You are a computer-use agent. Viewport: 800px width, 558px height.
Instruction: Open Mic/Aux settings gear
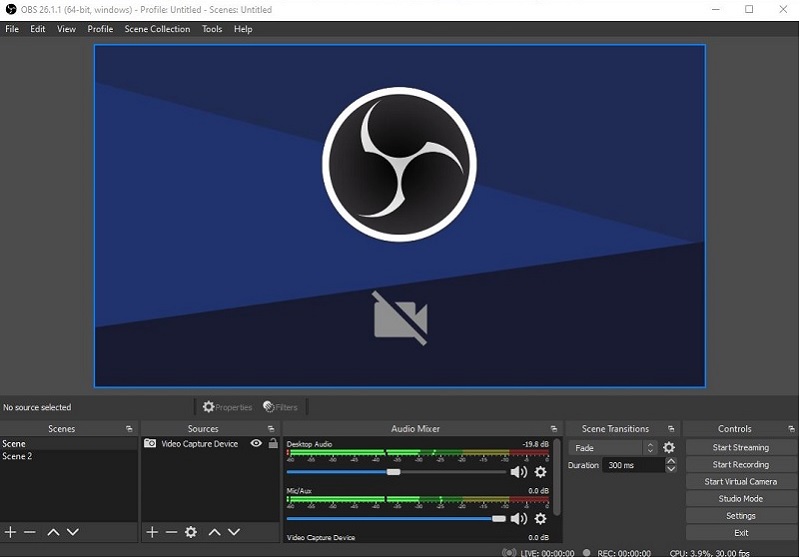[540, 519]
